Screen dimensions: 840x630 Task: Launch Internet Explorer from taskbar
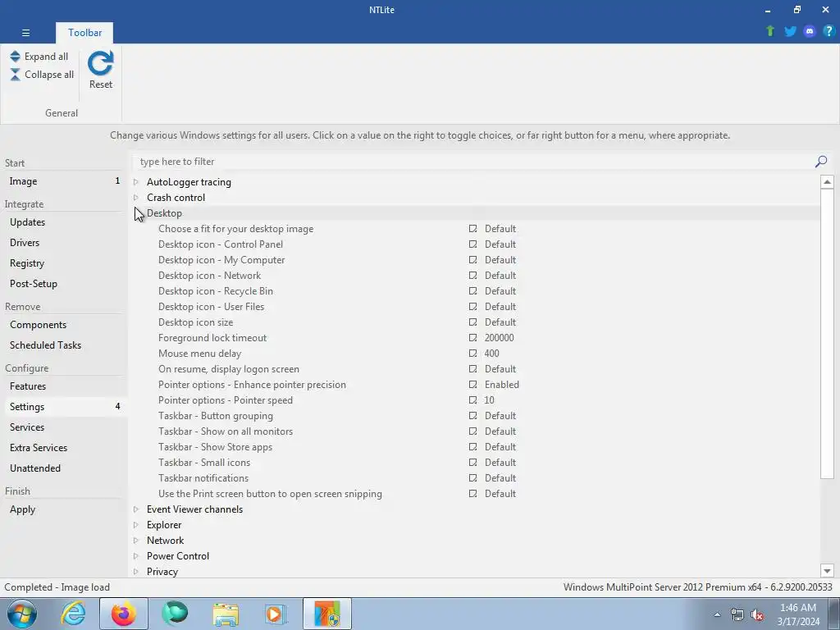pos(73,614)
